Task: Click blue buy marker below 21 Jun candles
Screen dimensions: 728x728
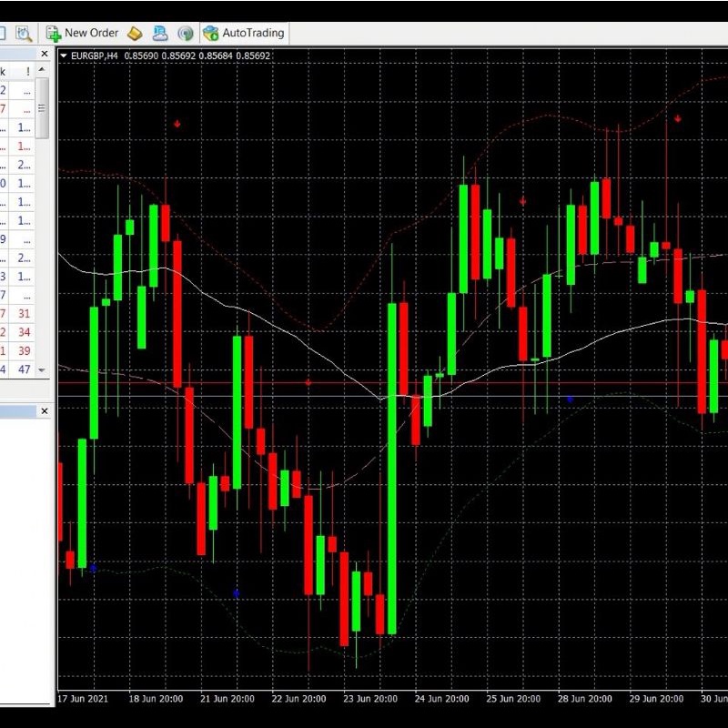Action: point(236,593)
